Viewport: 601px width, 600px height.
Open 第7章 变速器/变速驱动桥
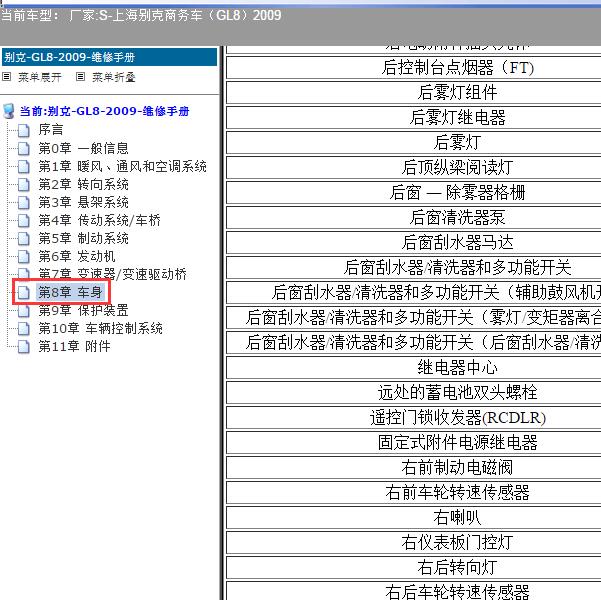click(x=112, y=274)
